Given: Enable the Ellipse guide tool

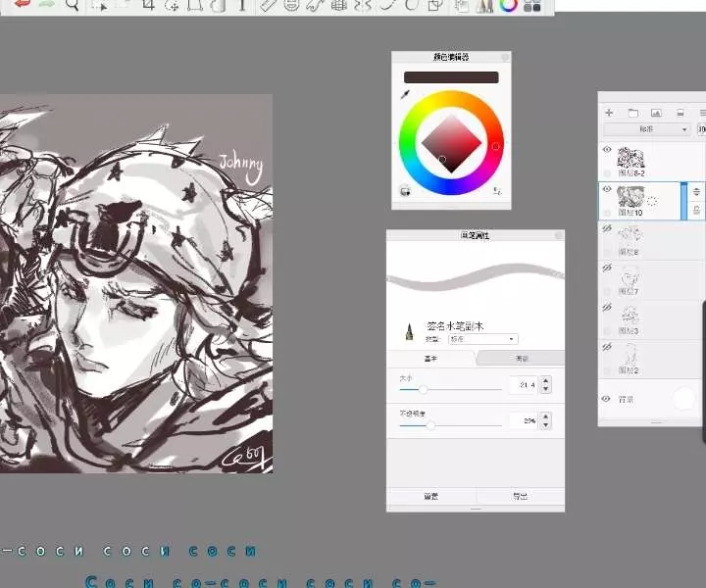Looking at the screenshot, I should (291, 6).
